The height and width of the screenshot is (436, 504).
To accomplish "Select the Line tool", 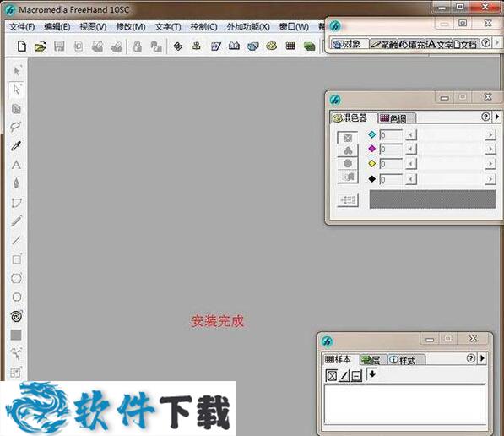I will coord(16,240).
